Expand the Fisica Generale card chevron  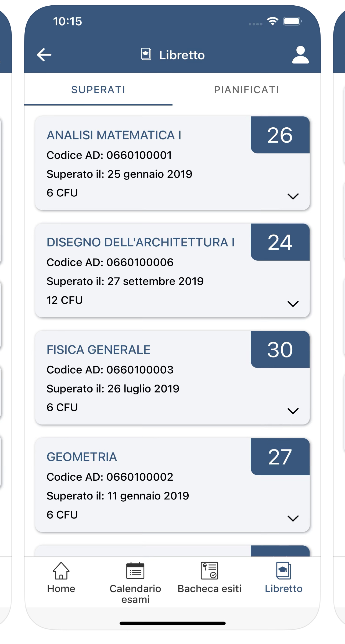click(293, 411)
